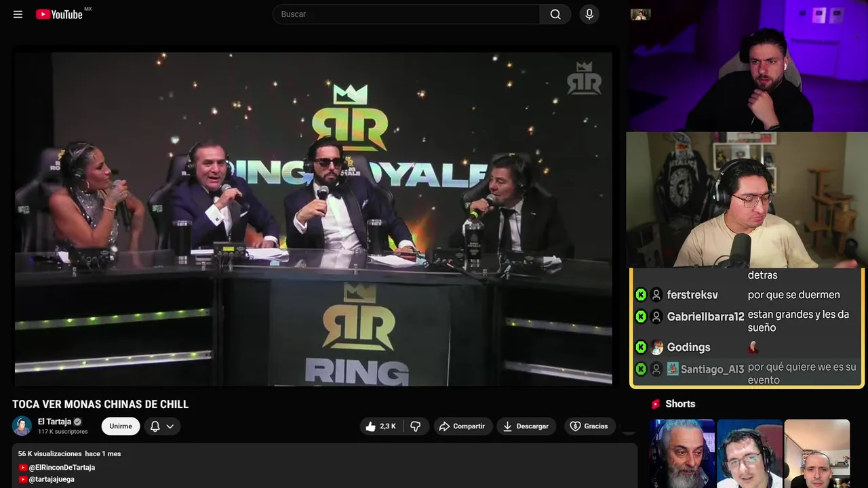
Task: Open the @ElRinconDeTartaja channel link
Action: (x=62, y=468)
